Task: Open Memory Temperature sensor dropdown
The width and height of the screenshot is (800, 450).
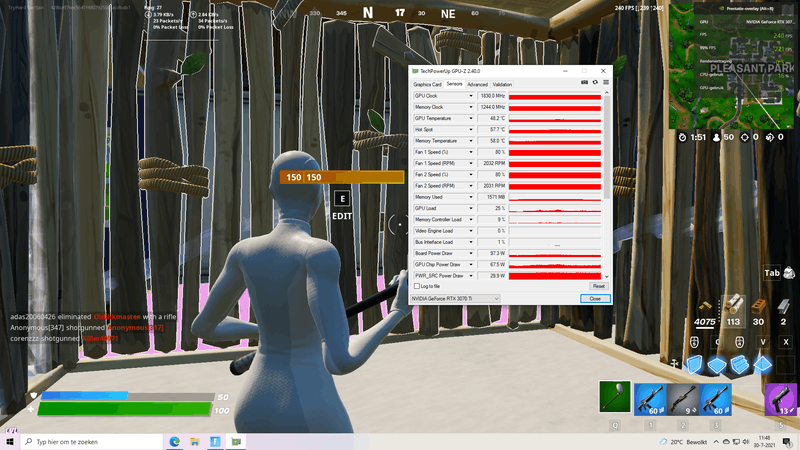Action: coord(470,141)
